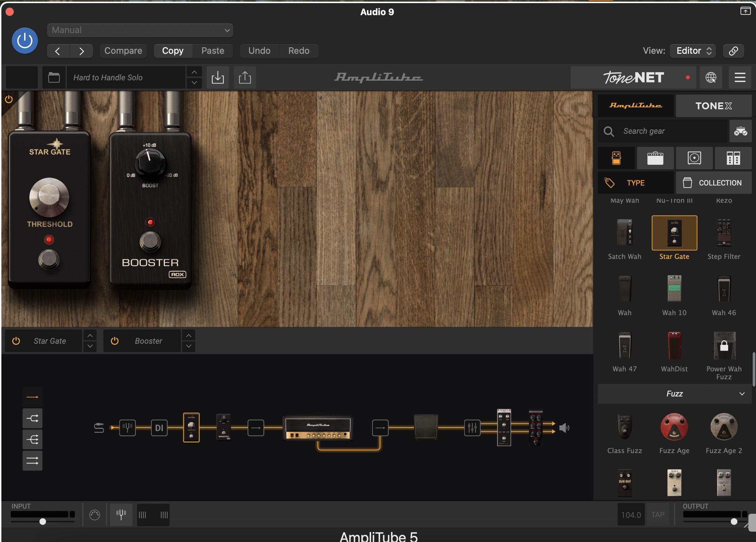Click the save preset download icon
Image resolution: width=756 pixels, height=542 pixels.
[x=218, y=77]
